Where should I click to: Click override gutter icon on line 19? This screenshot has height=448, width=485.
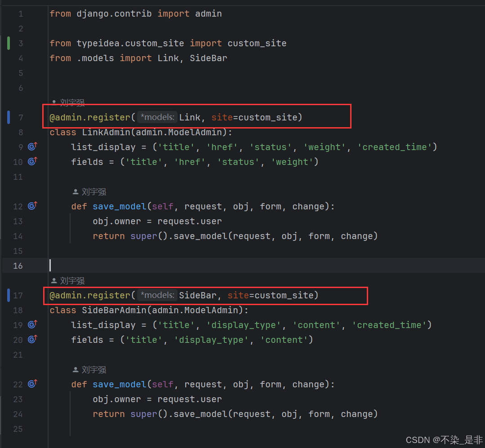tap(32, 324)
